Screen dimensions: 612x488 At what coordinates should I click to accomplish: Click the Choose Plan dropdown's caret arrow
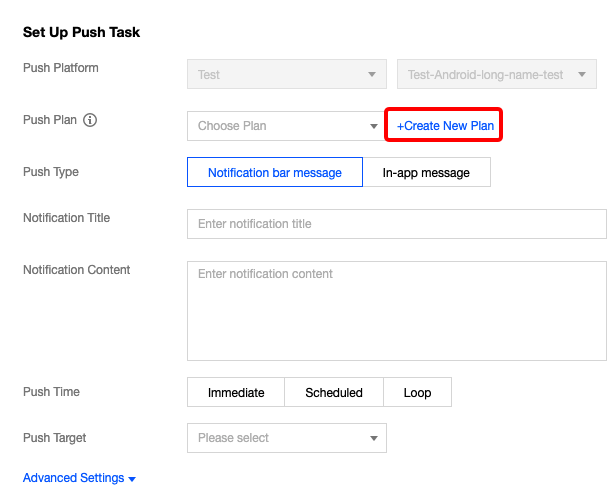coord(373,127)
